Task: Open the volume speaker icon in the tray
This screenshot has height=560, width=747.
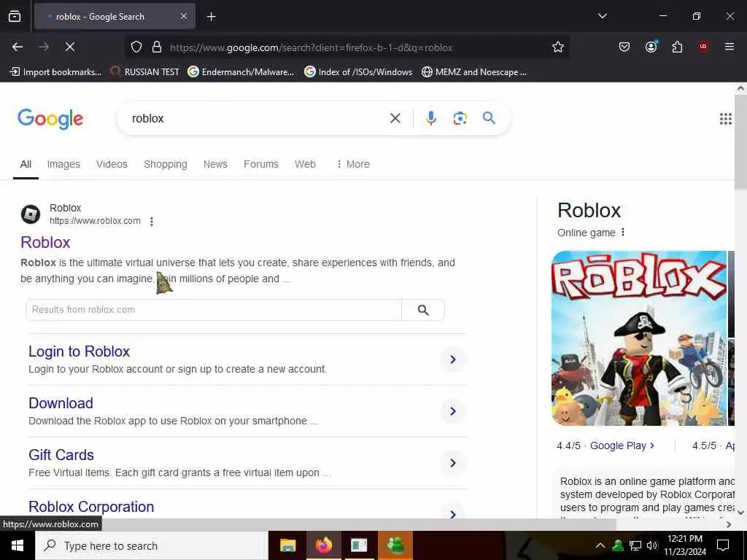Action: click(x=651, y=545)
